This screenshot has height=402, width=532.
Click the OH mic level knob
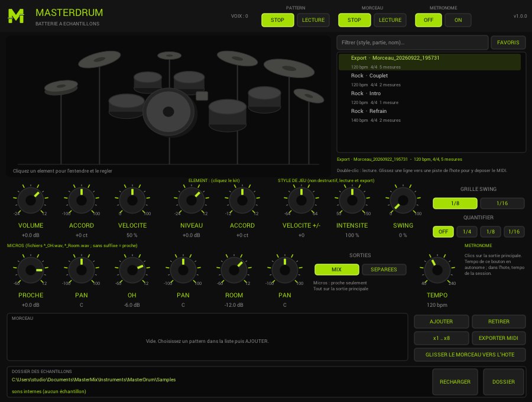132,270
